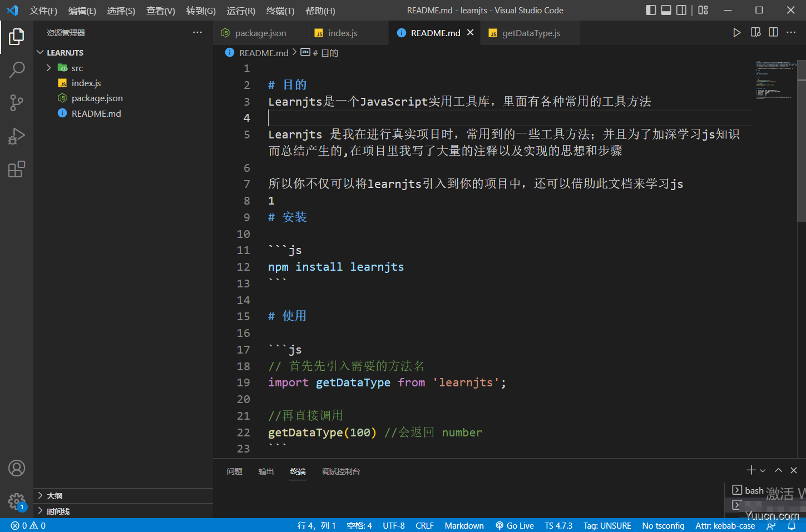
Task: Toggle secondary sidebar visibility
Action: click(x=681, y=10)
